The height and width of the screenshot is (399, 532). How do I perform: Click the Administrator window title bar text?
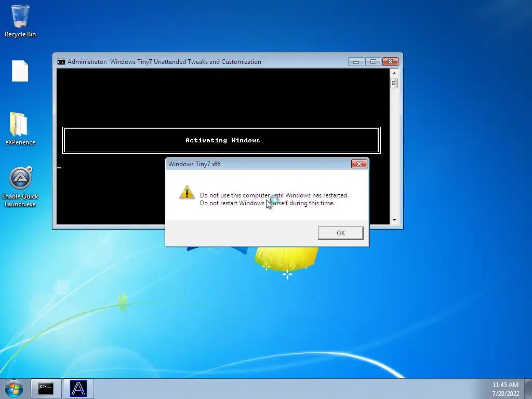pos(164,62)
